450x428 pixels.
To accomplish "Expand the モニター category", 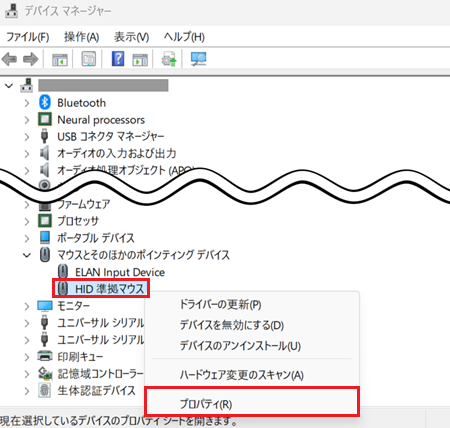I will tap(27, 306).
